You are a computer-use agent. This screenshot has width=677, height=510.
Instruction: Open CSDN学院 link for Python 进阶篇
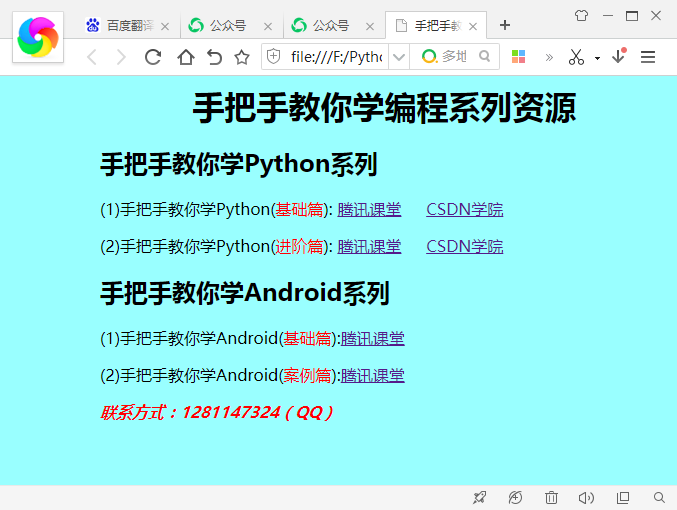click(x=465, y=247)
